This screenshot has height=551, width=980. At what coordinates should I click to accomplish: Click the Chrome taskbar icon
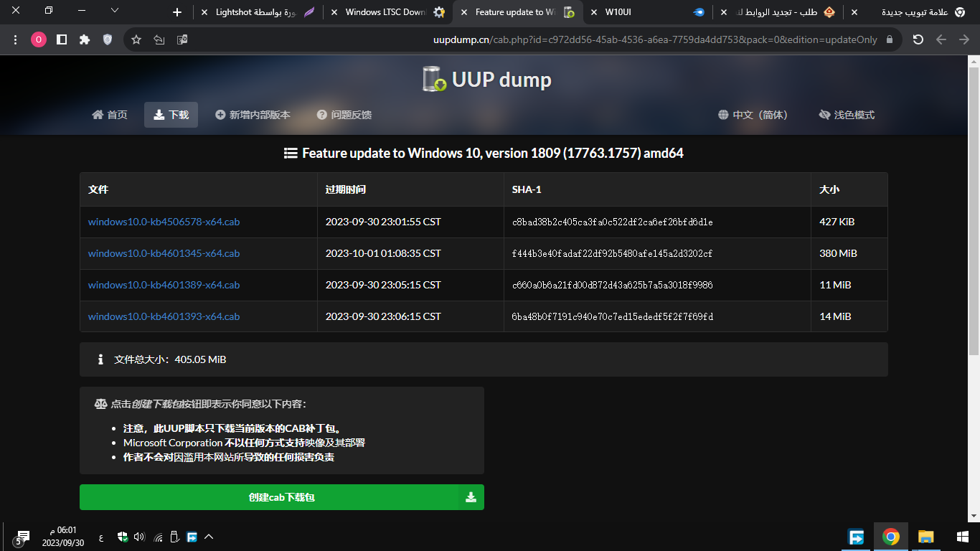coord(891,537)
